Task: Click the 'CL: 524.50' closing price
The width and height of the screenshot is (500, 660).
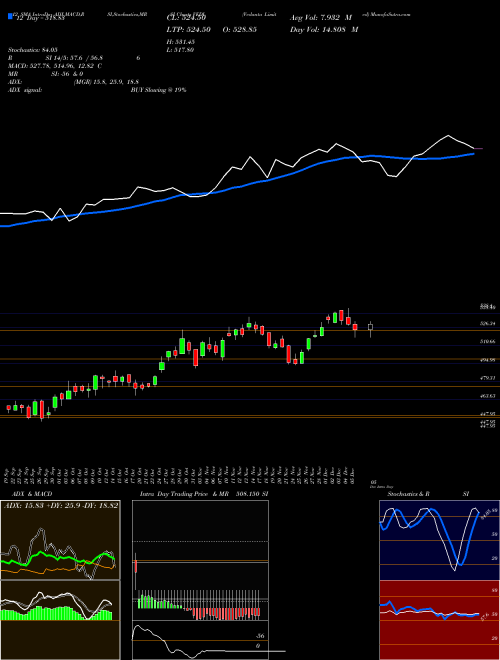Action: point(186,18)
